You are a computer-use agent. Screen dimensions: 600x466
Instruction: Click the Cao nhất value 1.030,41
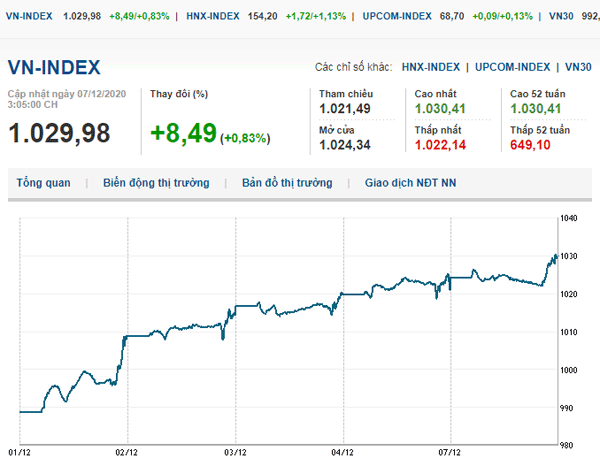pos(440,109)
